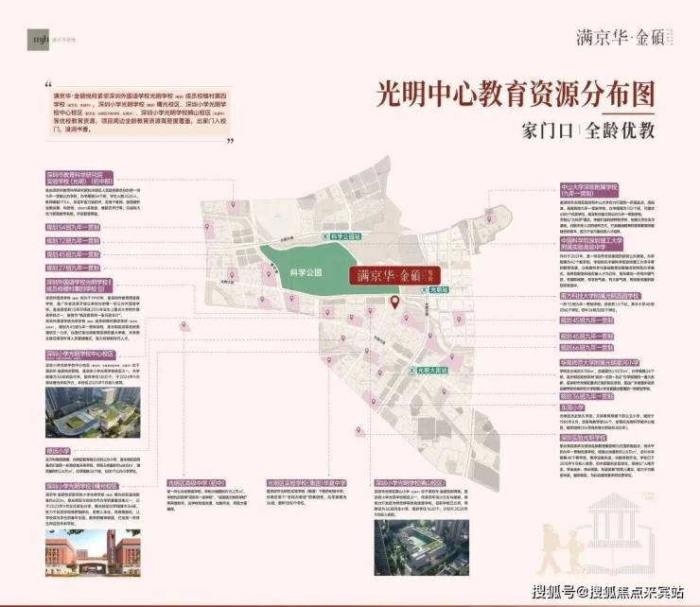
Task: Click the red 满京华·金硕 banner on the map
Action: point(394,275)
